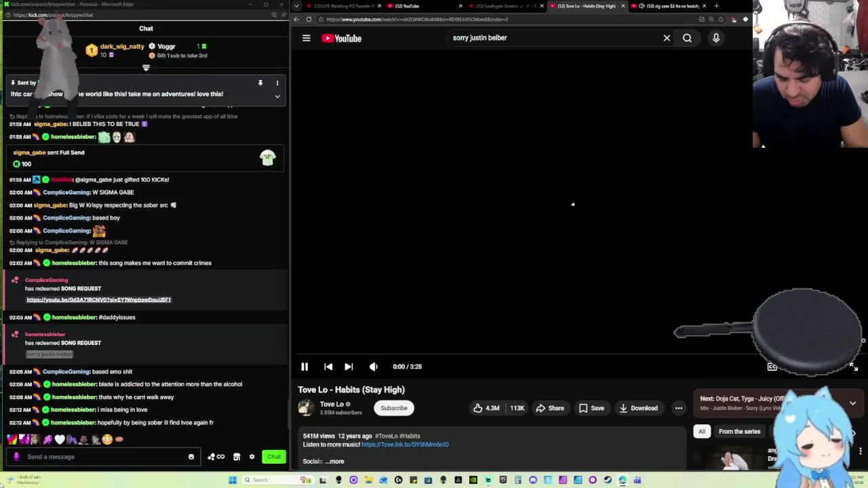Open the Windows Start menu
The width and height of the screenshot is (868, 488).
tap(233, 480)
